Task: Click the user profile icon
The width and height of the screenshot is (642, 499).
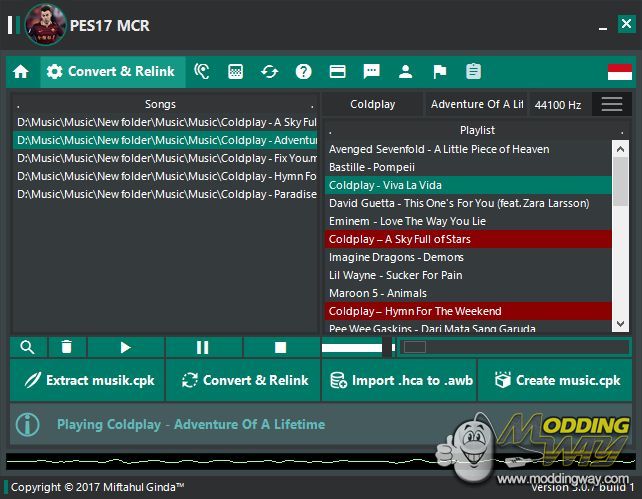Action: 405,72
